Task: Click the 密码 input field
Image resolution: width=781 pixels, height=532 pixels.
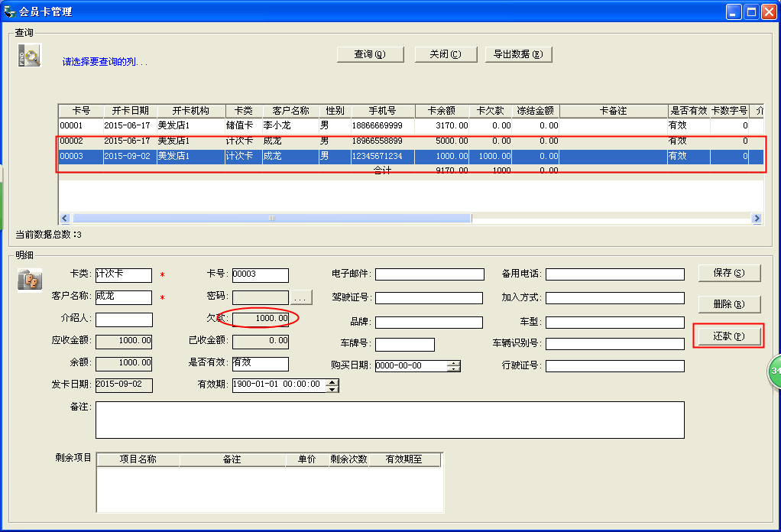Action: [261, 297]
